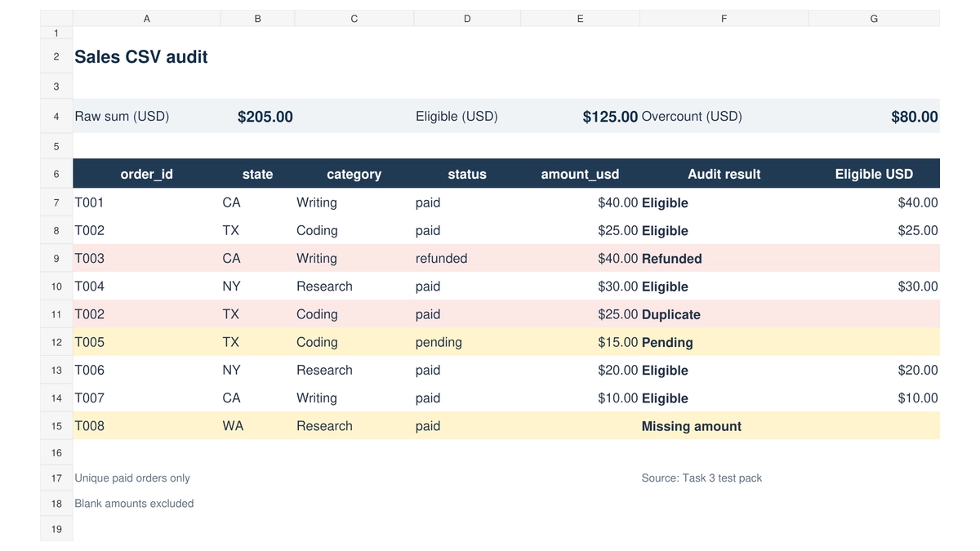Screen dimensions: 980x551
Task: Select the $20.00 Eligible USD for T006
Action: (874, 370)
